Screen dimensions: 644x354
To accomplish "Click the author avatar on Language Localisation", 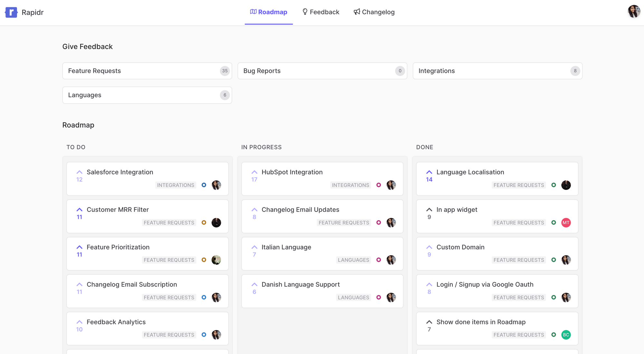I will 566,185.
